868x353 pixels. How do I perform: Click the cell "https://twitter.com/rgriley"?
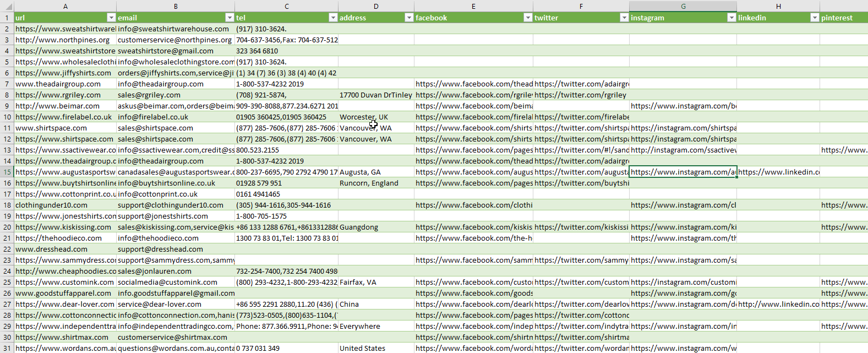(581, 95)
